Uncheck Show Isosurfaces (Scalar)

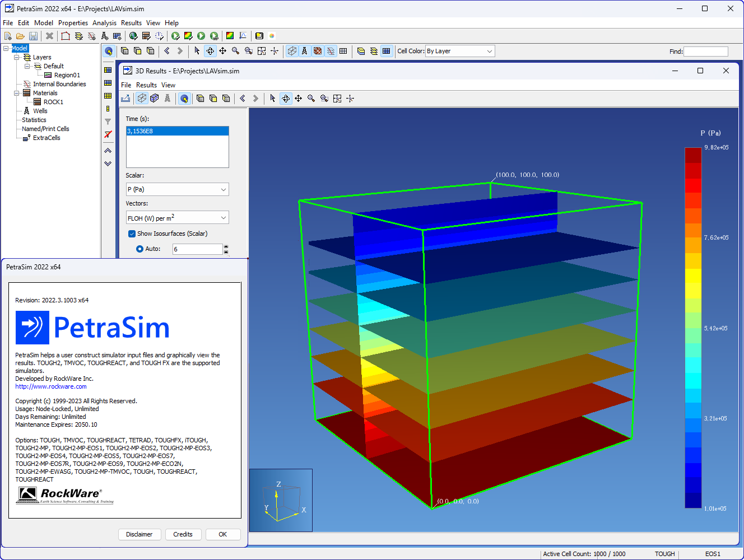click(132, 234)
